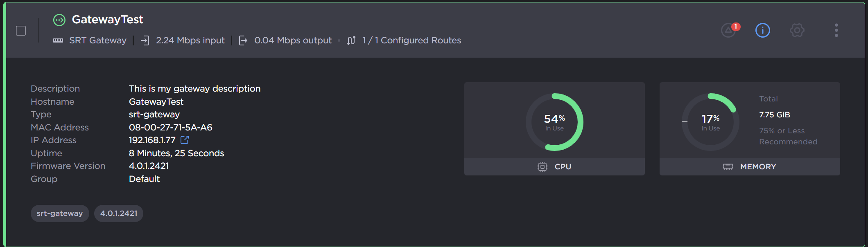868x247 pixels.
Task: Open the gateway settings gear icon
Action: click(x=797, y=30)
